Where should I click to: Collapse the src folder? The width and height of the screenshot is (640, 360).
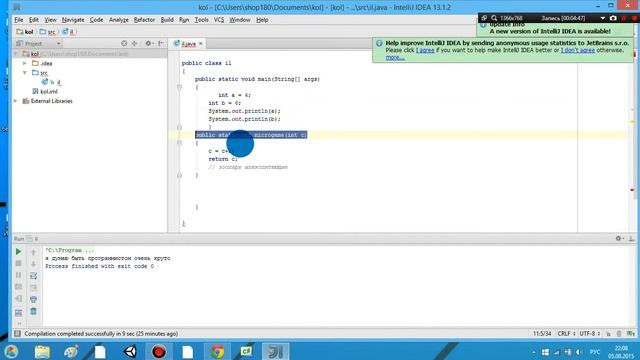[x=25, y=73]
